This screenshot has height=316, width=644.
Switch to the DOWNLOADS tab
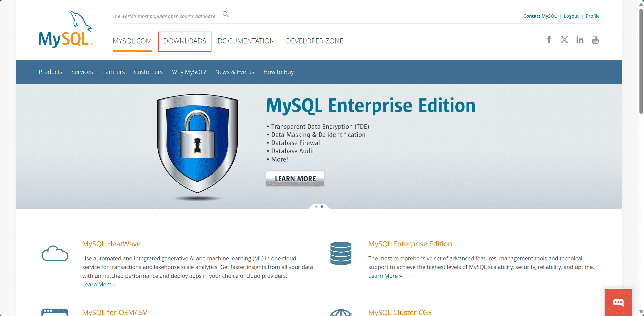185,41
